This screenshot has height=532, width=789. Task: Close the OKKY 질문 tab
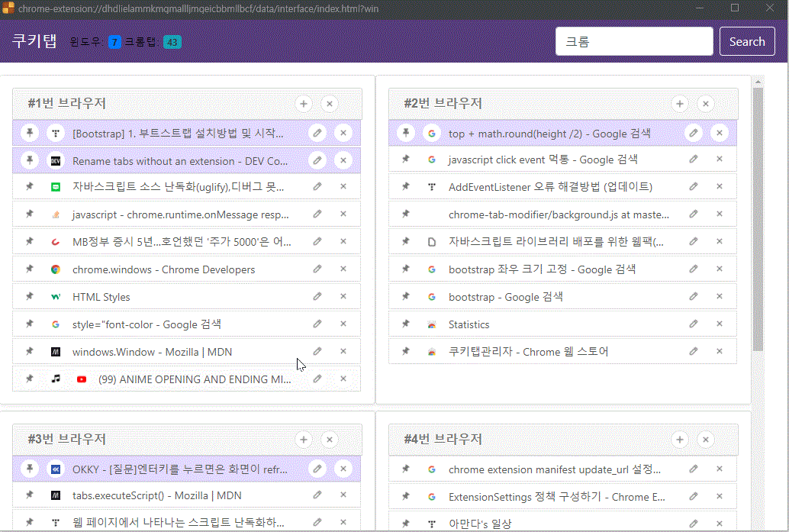pyautogui.click(x=343, y=469)
